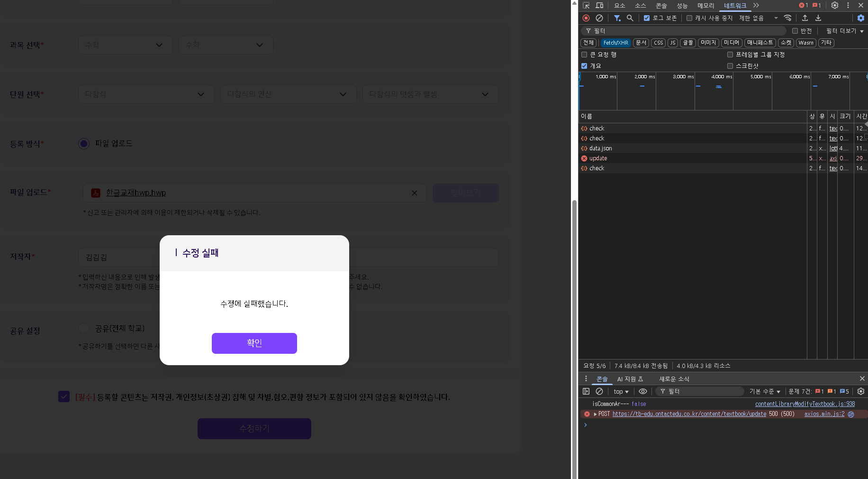The image size is (868, 479).
Task: Toggle the device toolbar icon
Action: pos(599,6)
